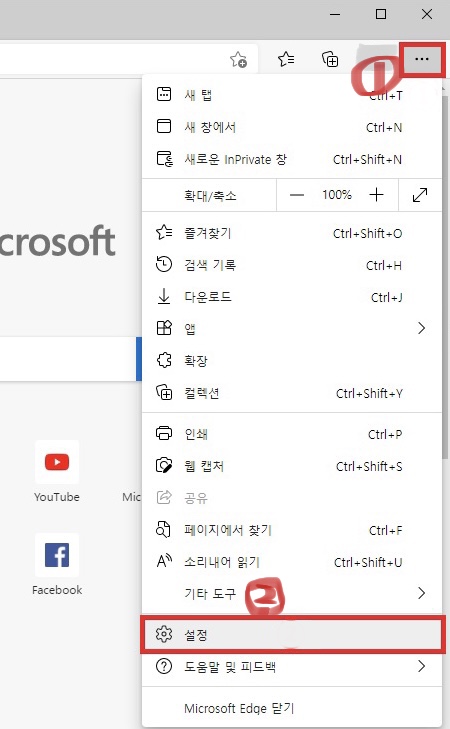Viewport: 450px width, 729px height.
Task: Choose 새 창에서 from the menu
Action: [x=291, y=127]
